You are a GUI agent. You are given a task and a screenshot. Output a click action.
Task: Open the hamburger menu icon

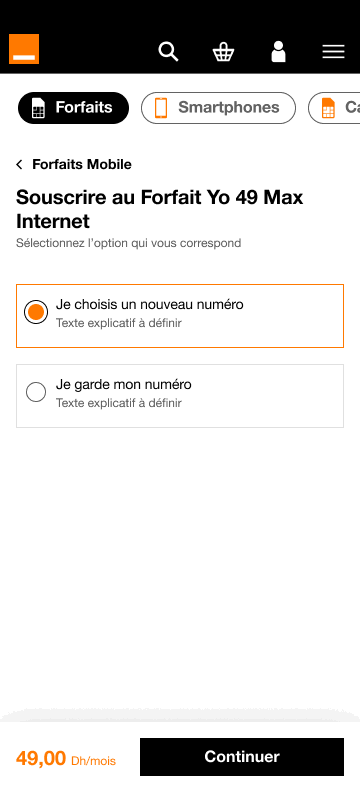[333, 52]
